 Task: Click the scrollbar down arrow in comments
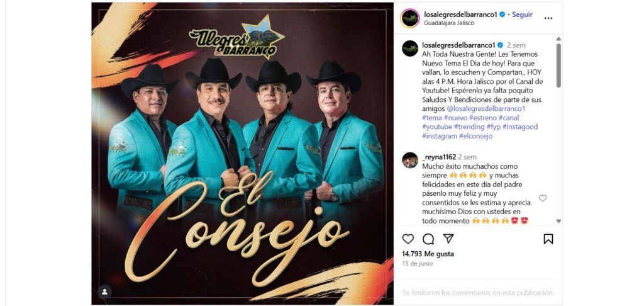558,221
